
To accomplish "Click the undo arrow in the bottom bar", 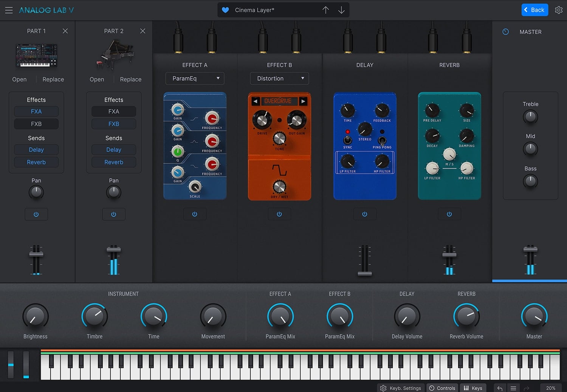I will (x=500, y=388).
